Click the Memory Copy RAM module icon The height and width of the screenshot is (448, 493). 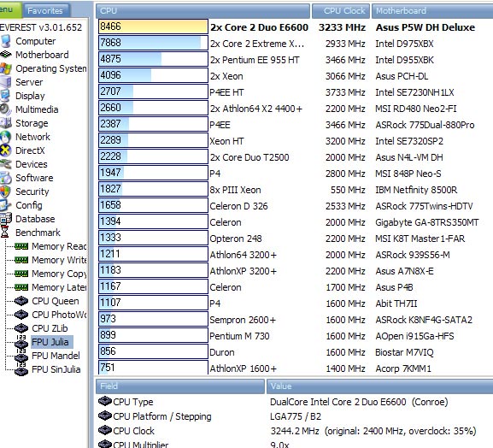(21, 274)
